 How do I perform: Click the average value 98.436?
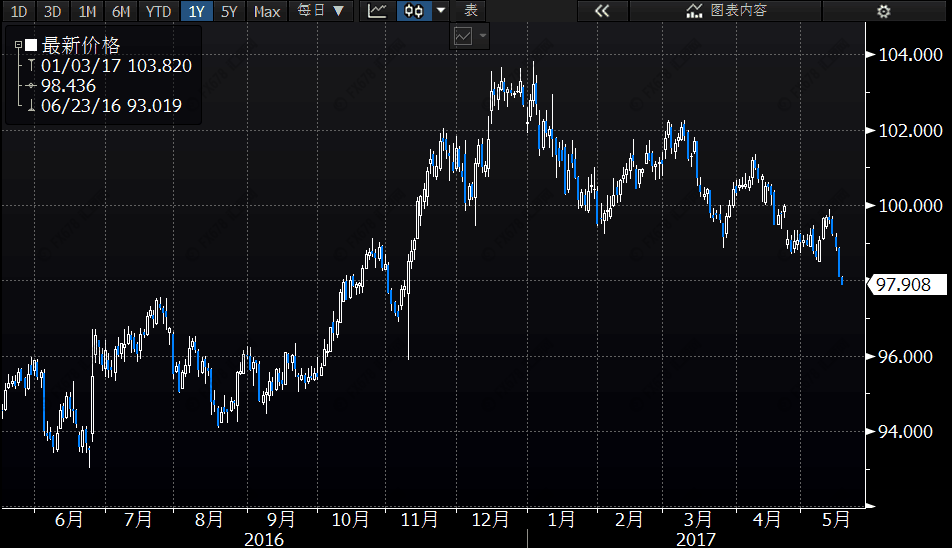click(x=68, y=86)
